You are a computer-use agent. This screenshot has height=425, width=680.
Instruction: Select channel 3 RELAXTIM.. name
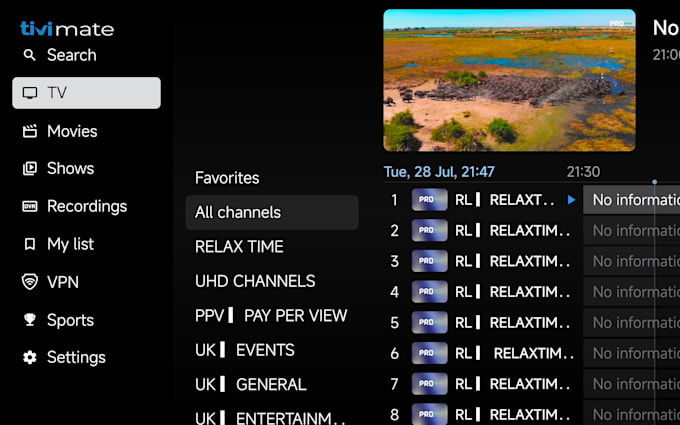(513, 261)
